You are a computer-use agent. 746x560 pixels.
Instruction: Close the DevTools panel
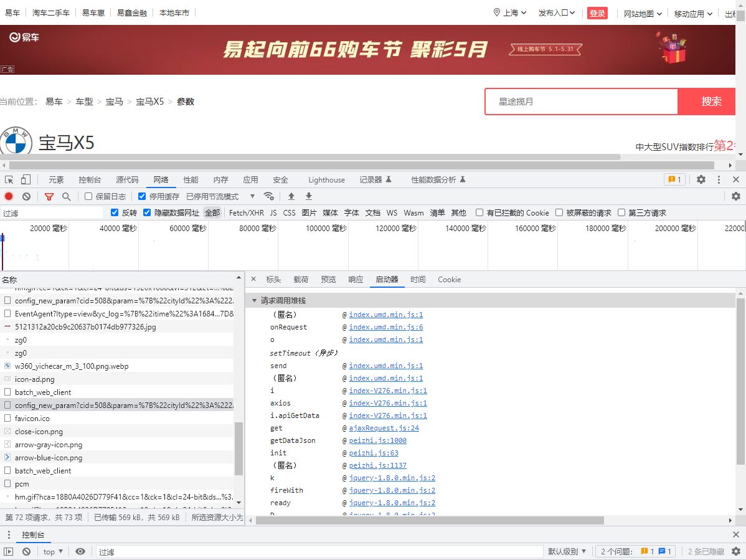tap(736, 179)
